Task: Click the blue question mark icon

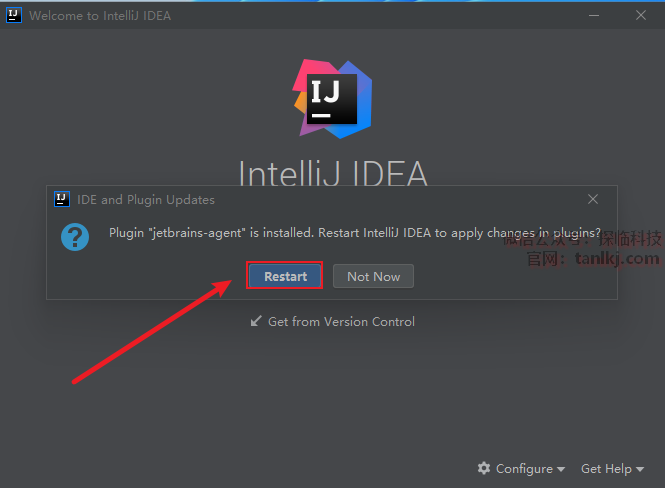Action: point(75,237)
